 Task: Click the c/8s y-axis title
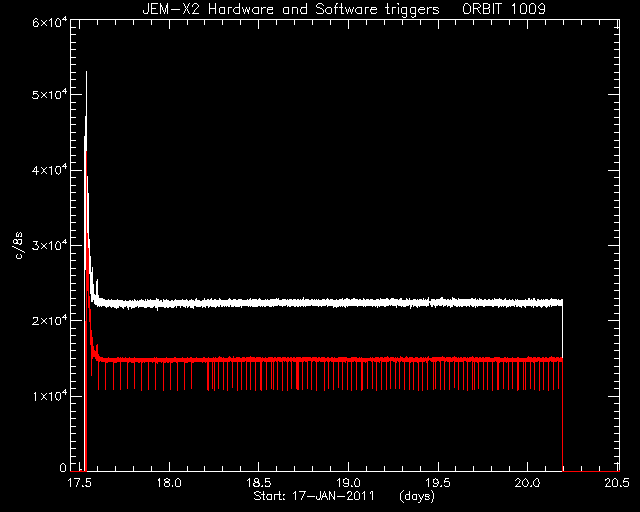(x=19, y=246)
